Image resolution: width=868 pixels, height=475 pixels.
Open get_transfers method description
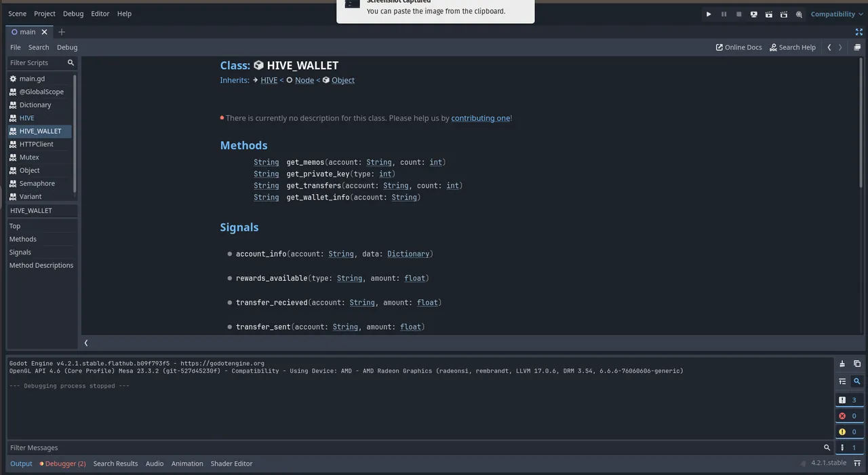point(314,185)
